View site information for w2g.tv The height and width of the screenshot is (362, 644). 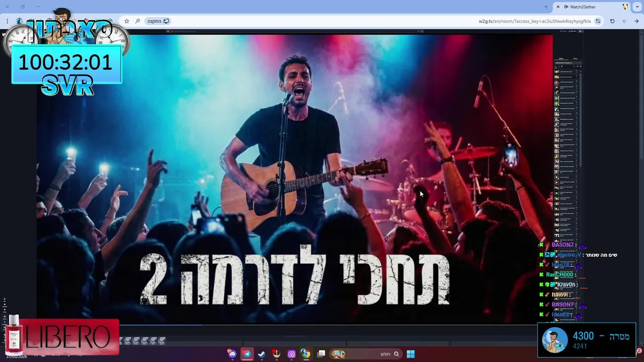click(x=598, y=21)
